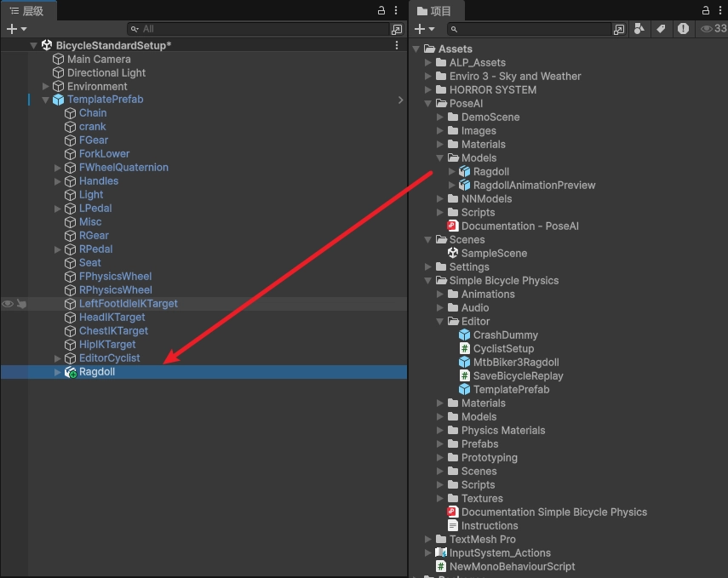The height and width of the screenshot is (578, 728).
Task: Click the search by label tag icon
Action: point(661,29)
